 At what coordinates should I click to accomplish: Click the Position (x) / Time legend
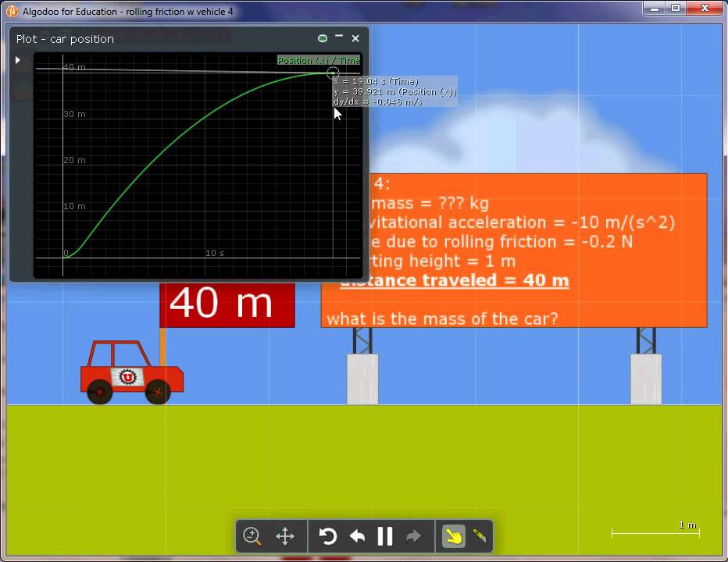point(319,60)
